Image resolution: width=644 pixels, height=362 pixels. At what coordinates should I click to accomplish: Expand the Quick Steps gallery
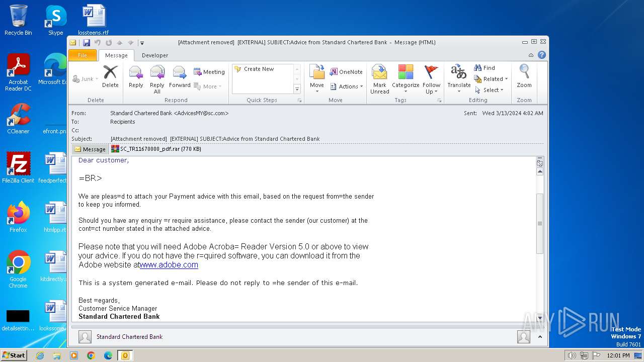(x=297, y=89)
